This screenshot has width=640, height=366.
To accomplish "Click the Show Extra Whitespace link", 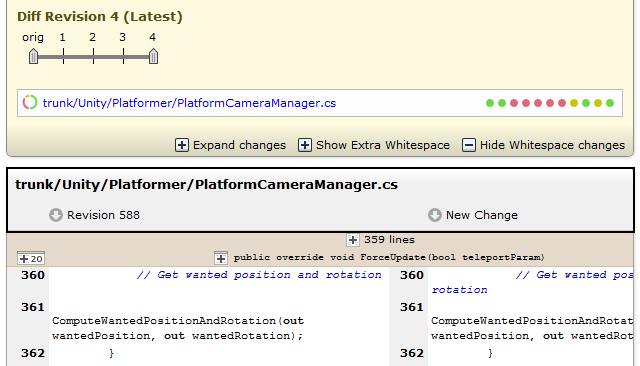I will click(383, 145).
